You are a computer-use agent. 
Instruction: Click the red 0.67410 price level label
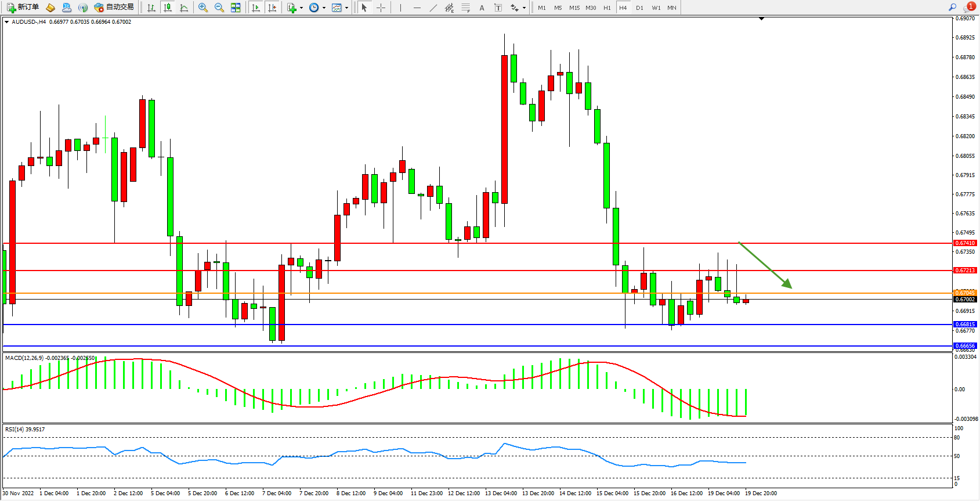(965, 243)
